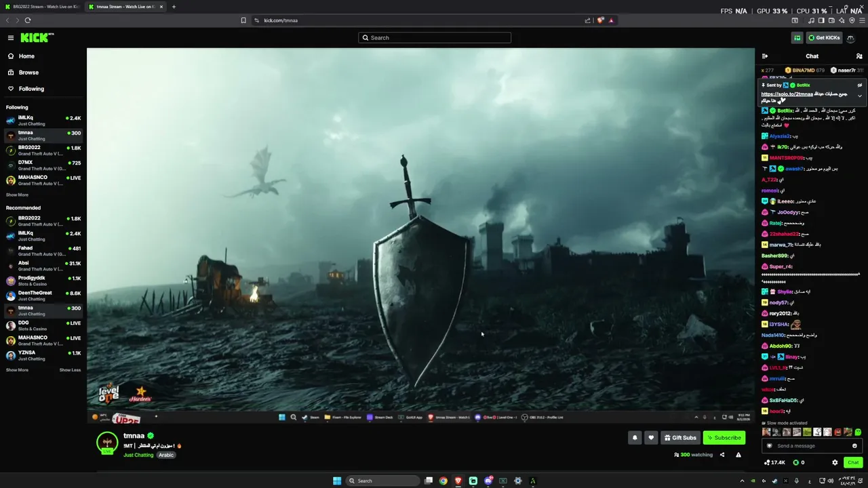This screenshot has height=488, width=868.
Task: View channel points balance 17.4K
Action: coord(774,462)
